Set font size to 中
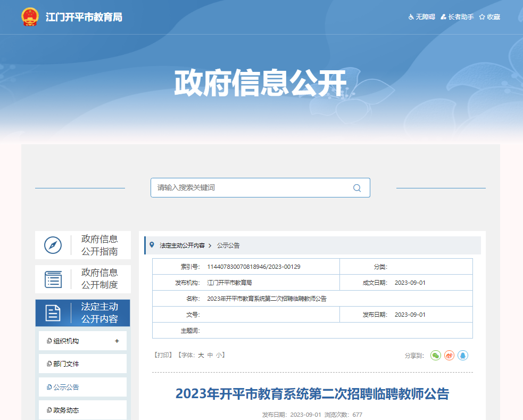Viewport: 523px width, 420px height. [210, 355]
